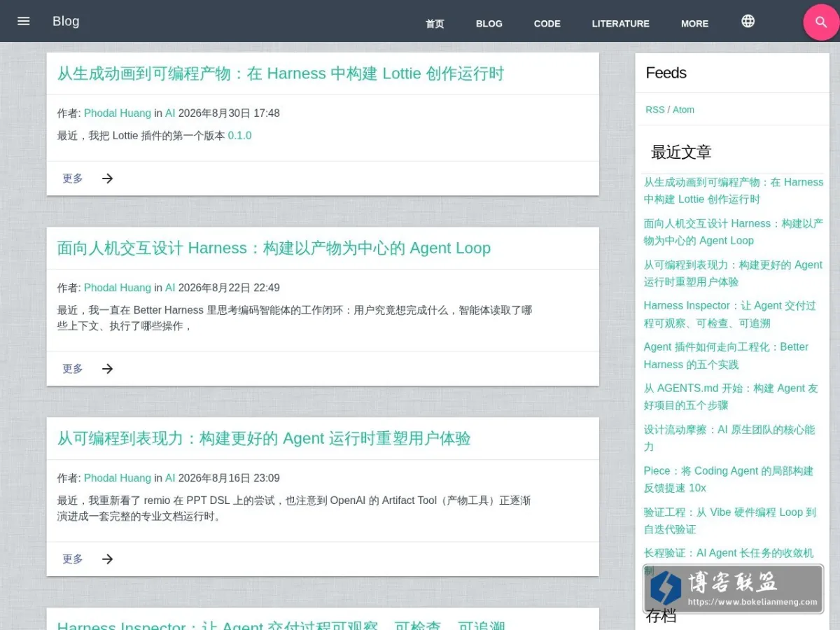Go to the 首页 nav item
Image resolution: width=840 pixels, height=630 pixels.
tap(435, 24)
